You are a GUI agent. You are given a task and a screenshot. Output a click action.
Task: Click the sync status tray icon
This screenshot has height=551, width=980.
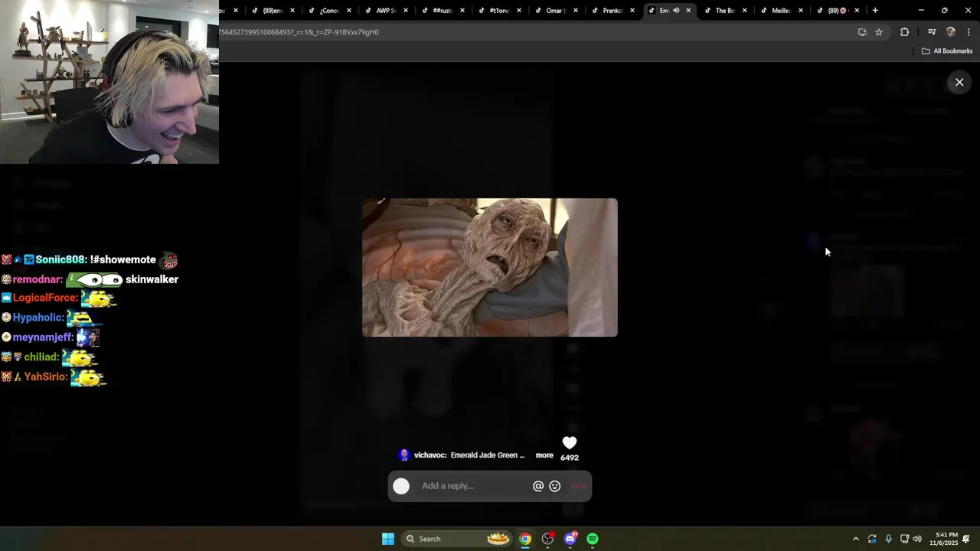click(x=872, y=539)
